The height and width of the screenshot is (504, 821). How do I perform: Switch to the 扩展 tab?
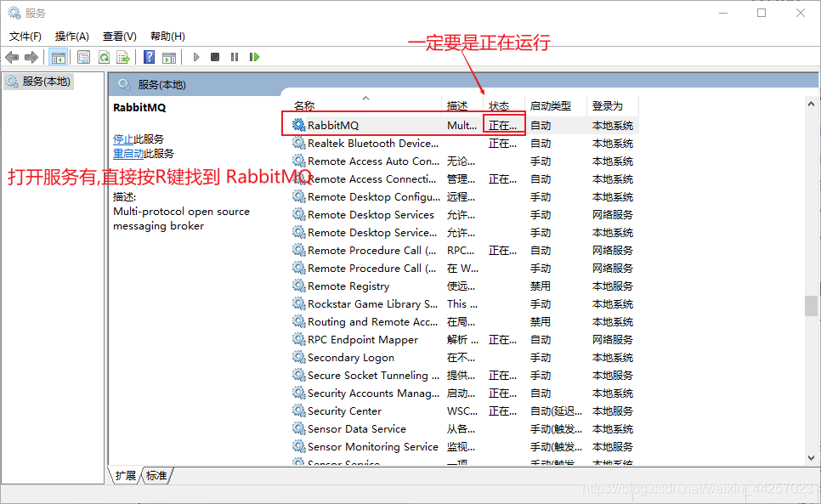click(x=125, y=475)
